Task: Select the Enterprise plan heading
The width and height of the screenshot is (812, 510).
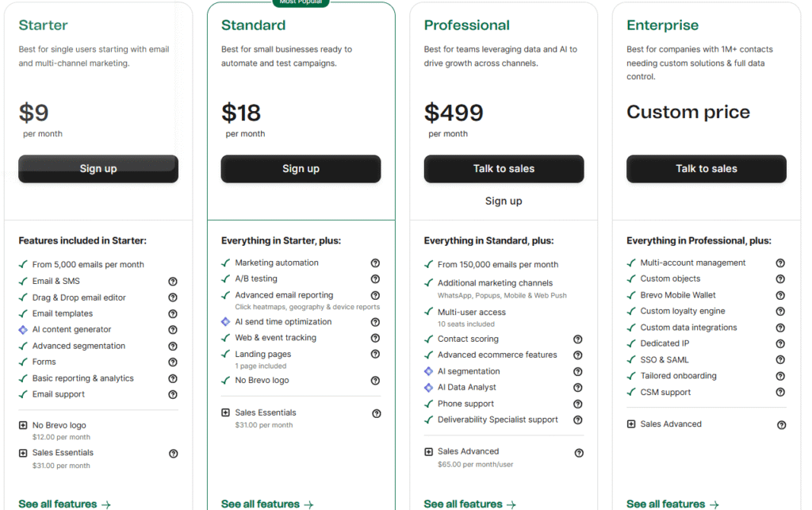Action: click(661, 25)
